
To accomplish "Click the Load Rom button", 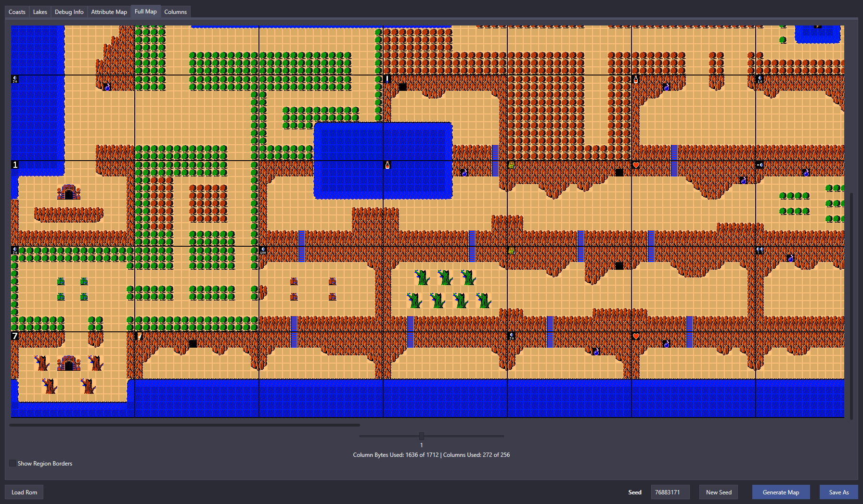I will [x=24, y=492].
